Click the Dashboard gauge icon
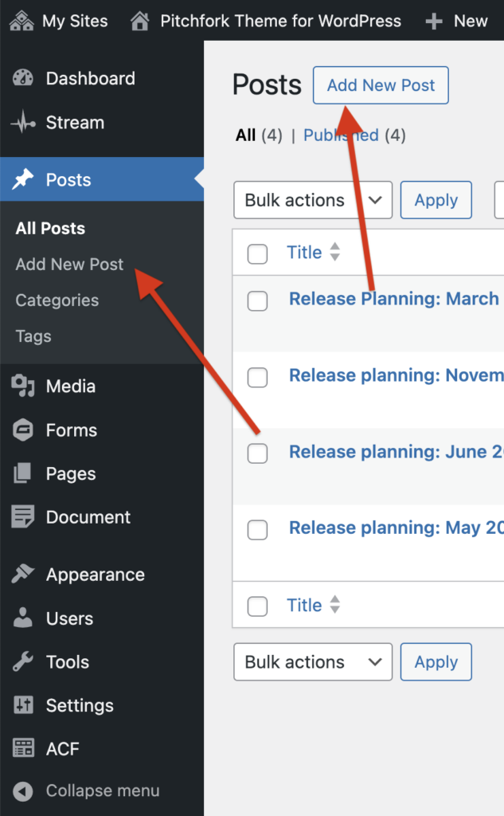 pyautogui.click(x=23, y=78)
